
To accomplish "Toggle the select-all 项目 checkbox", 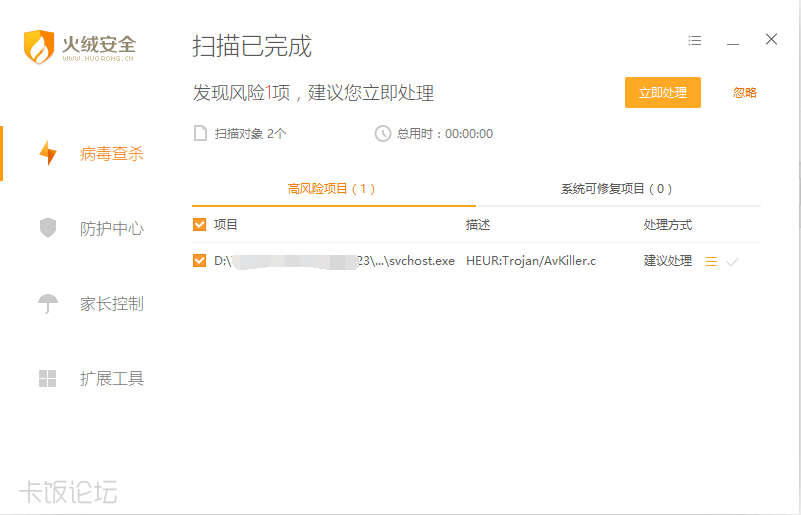I will point(200,225).
